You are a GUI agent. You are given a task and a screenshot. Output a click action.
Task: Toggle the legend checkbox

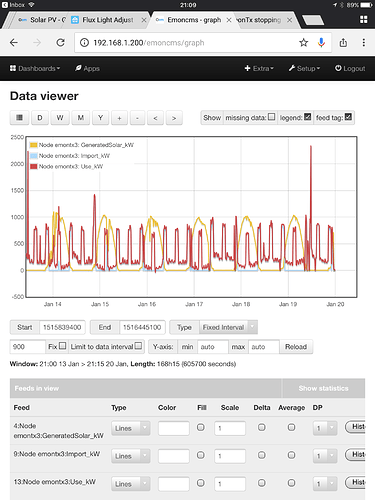(x=308, y=117)
